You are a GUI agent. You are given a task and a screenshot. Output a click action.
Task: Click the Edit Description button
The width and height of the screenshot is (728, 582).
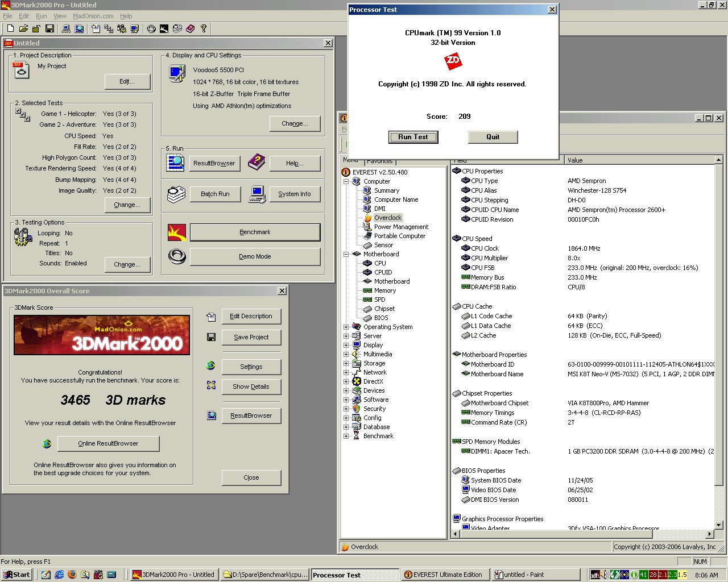click(x=251, y=316)
